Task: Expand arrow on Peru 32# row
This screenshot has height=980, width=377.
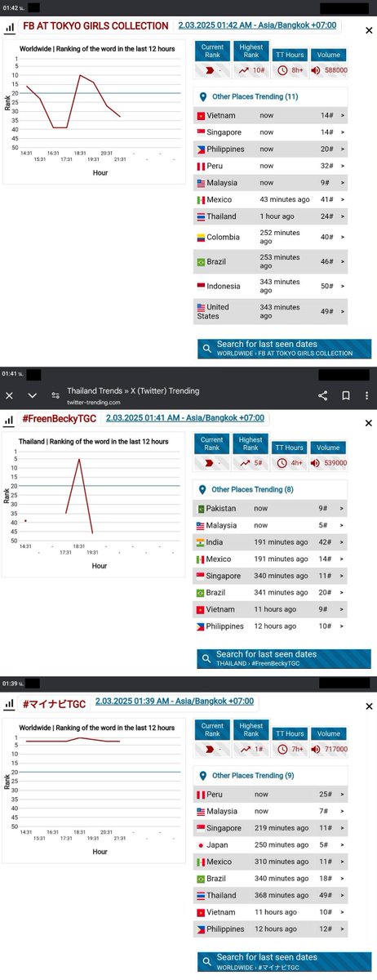Action: pos(343,167)
